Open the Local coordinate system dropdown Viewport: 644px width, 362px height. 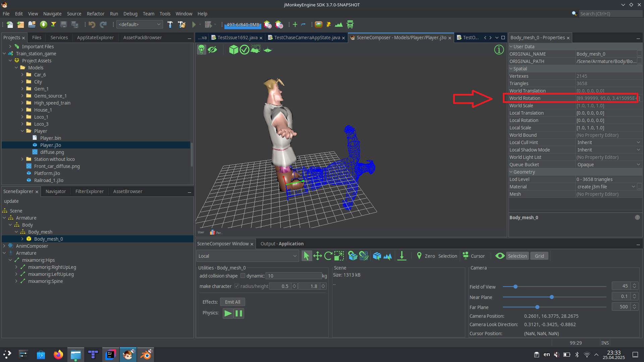(248, 256)
